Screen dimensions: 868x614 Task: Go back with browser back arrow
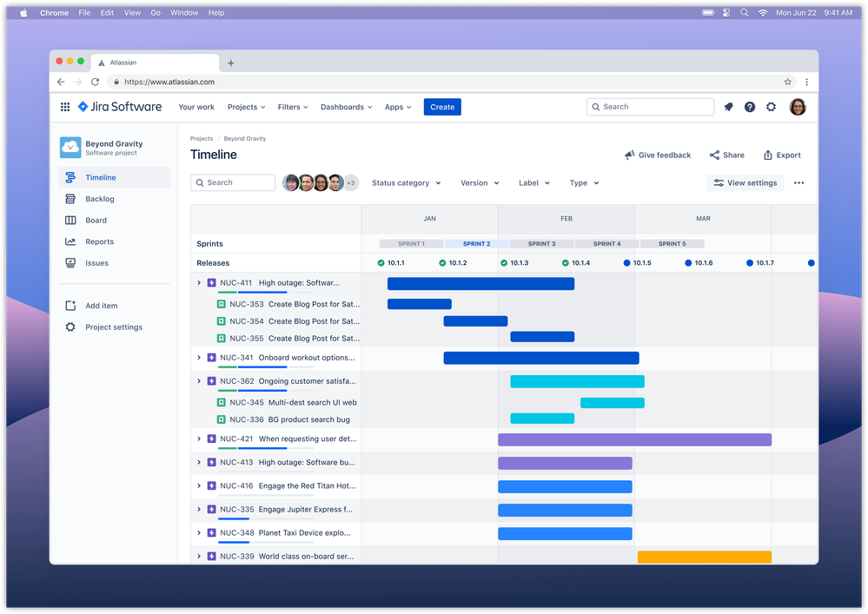pyautogui.click(x=61, y=82)
